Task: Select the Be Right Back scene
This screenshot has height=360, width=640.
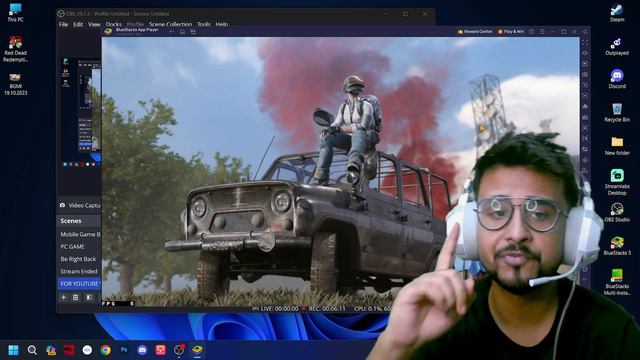Action: [x=80, y=259]
